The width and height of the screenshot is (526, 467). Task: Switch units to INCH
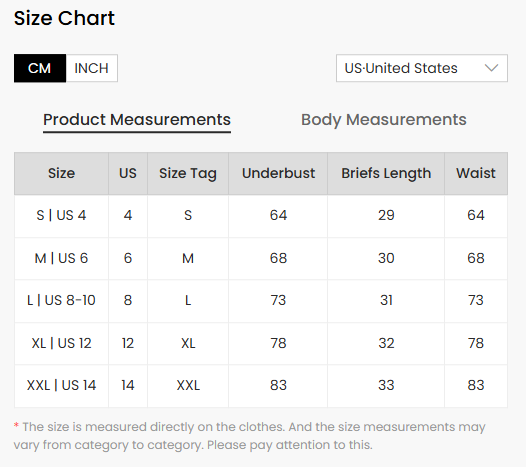pyautogui.click(x=92, y=68)
